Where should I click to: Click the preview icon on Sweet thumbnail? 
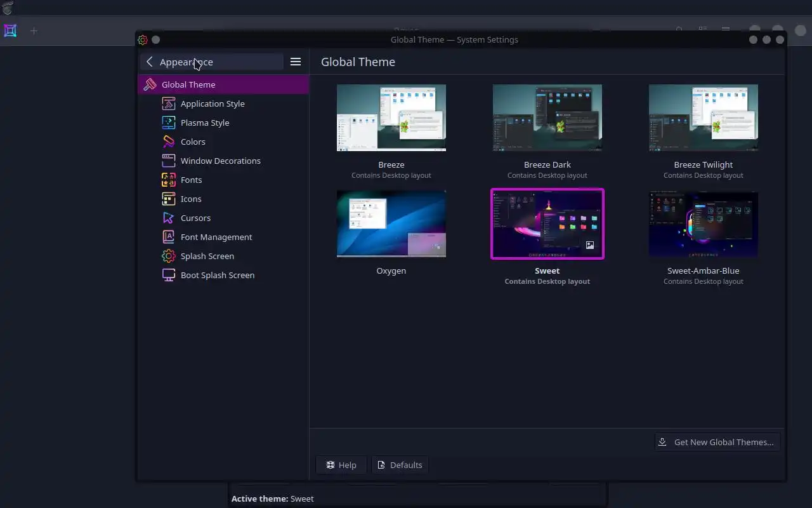pos(590,245)
